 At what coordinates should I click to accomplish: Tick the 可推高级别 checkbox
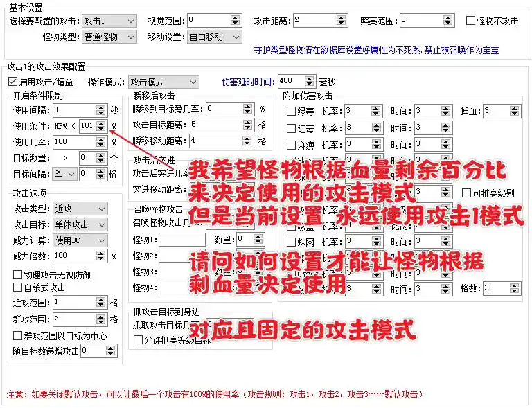click(x=466, y=193)
